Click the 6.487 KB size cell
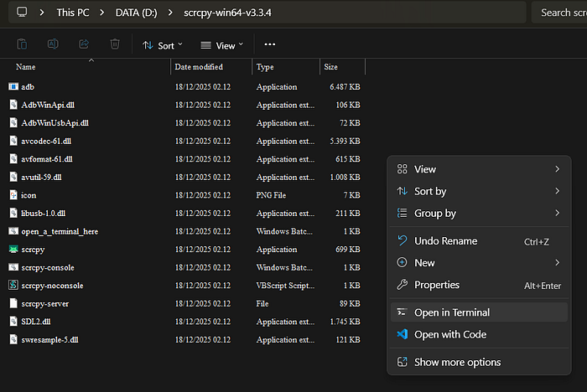This screenshot has height=392, width=587. coord(345,87)
